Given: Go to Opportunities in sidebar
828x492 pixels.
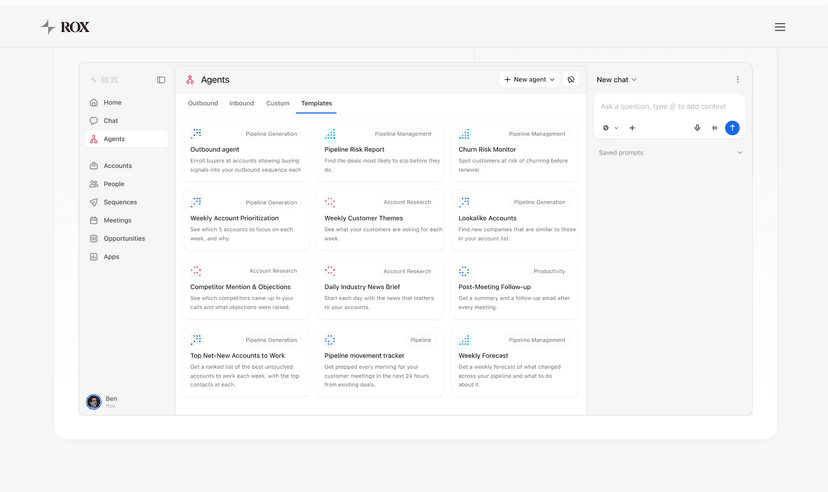Looking at the screenshot, I should click(124, 239).
